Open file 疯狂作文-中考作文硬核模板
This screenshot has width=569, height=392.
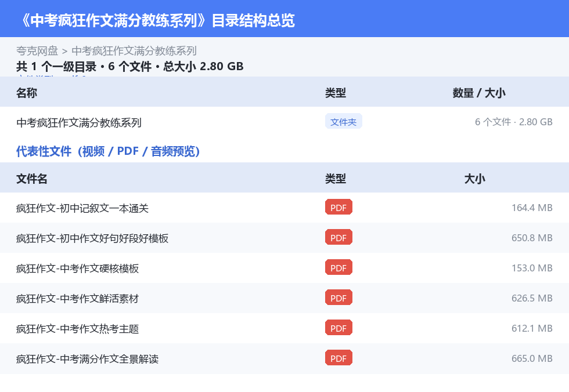(x=77, y=268)
